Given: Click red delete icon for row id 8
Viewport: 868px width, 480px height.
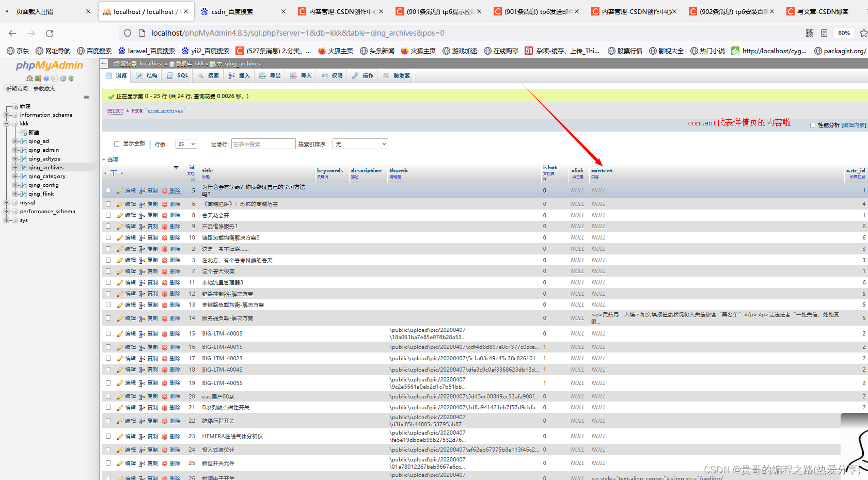Looking at the screenshot, I should tap(165, 216).
